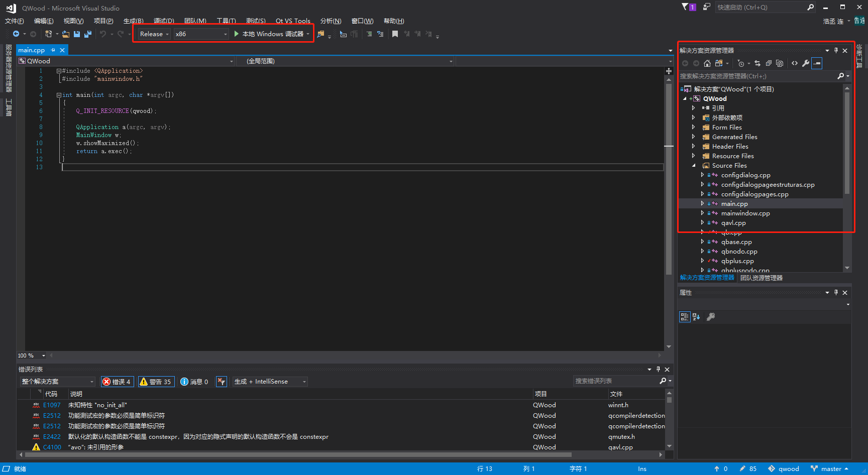
Task: Expand the Form Files folder
Action: (694, 128)
